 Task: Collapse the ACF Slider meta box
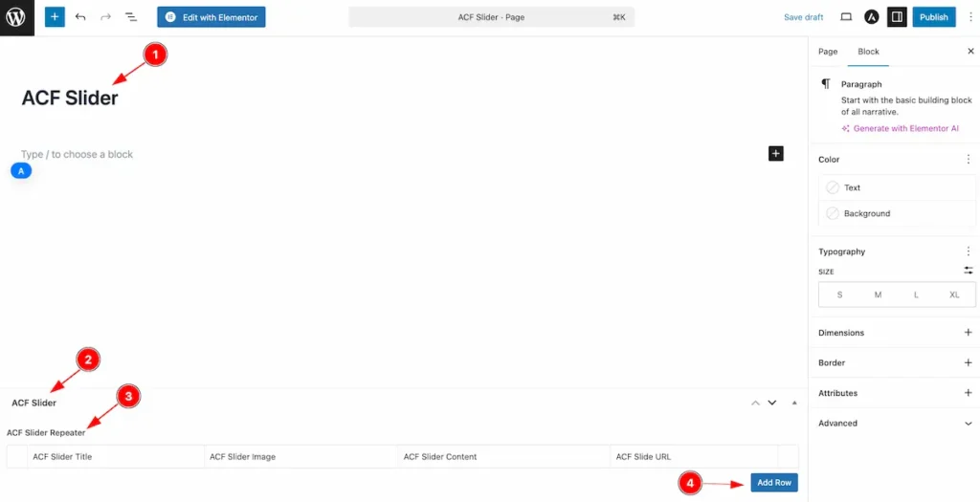[x=793, y=403]
